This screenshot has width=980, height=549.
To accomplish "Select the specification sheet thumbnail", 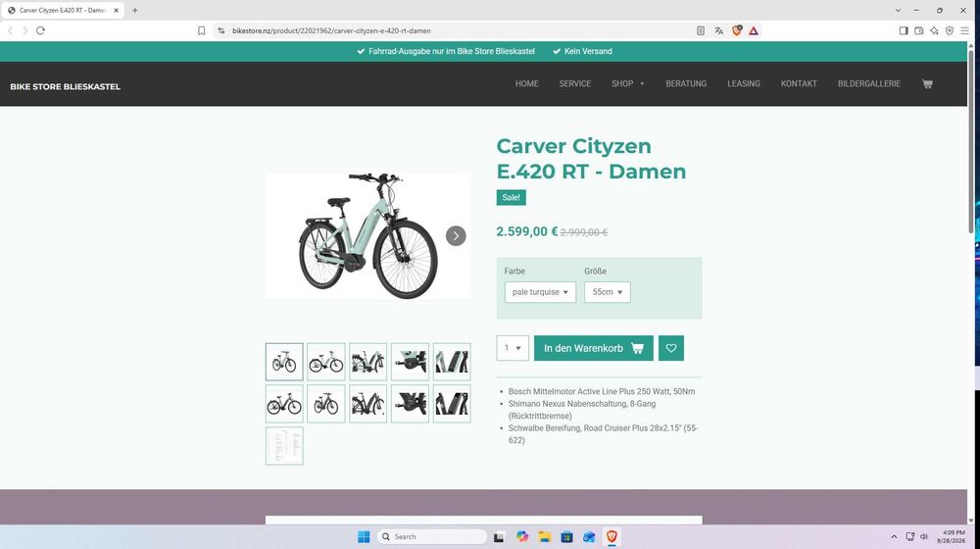I will (284, 446).
